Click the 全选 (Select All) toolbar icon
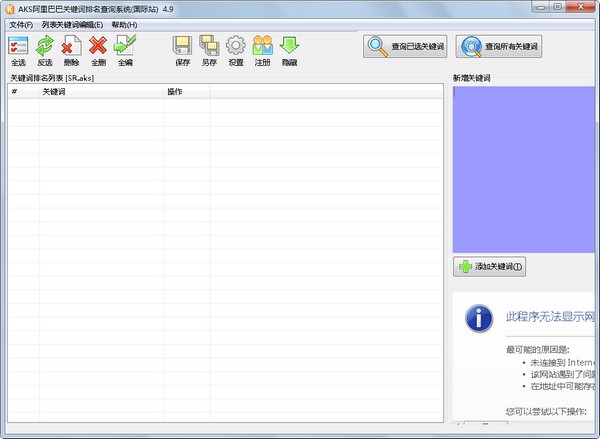 [18, 47]
